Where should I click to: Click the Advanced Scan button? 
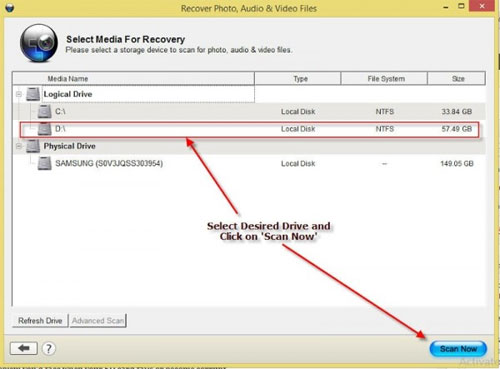98,321
